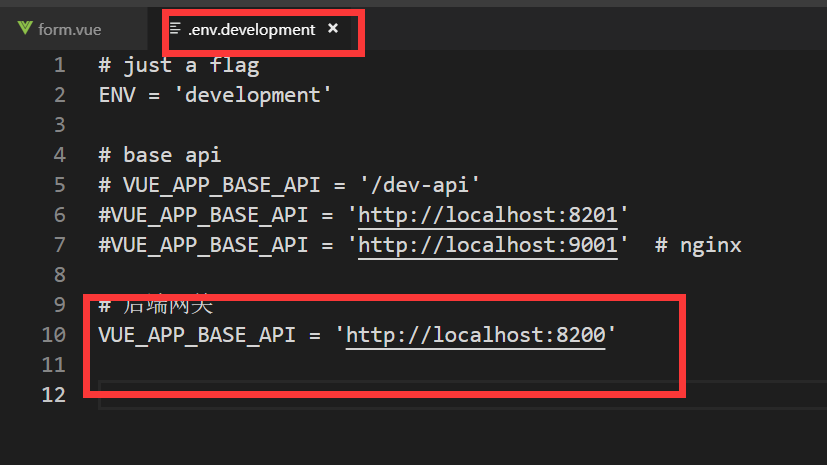Image resolution: width=827 pixels, height=465 pixels.
Task: Open the http://localhost:9001 link
Action: pos(492,245)
